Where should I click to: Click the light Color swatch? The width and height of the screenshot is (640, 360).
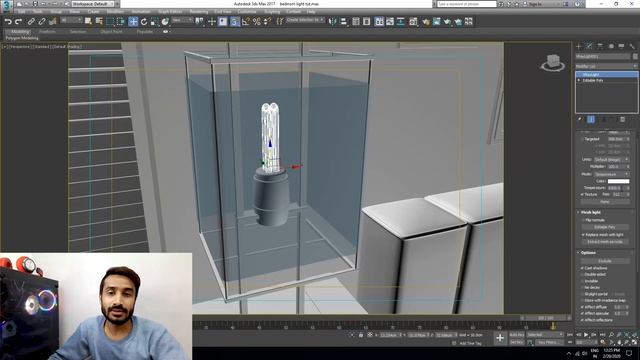tap(618, 181)
